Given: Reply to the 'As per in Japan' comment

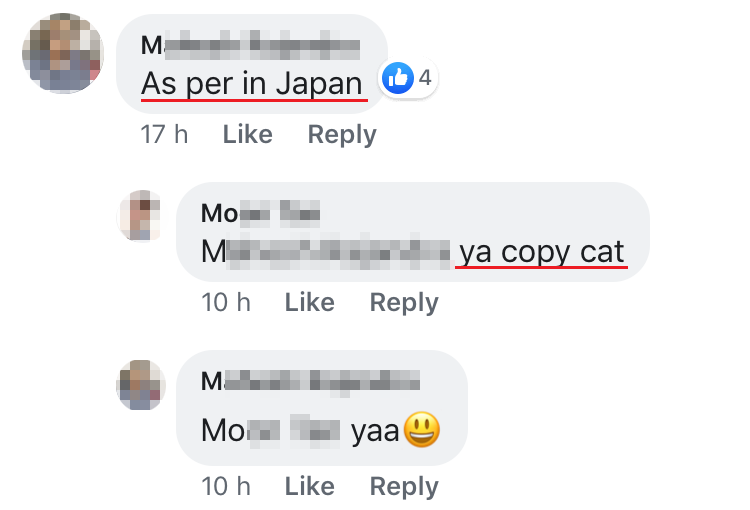Looking at the screenshot, I should click(x=342, y=134).
